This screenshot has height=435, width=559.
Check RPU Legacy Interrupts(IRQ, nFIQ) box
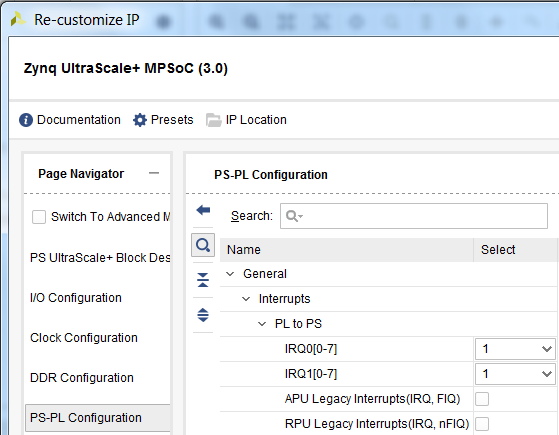point(482,424)
